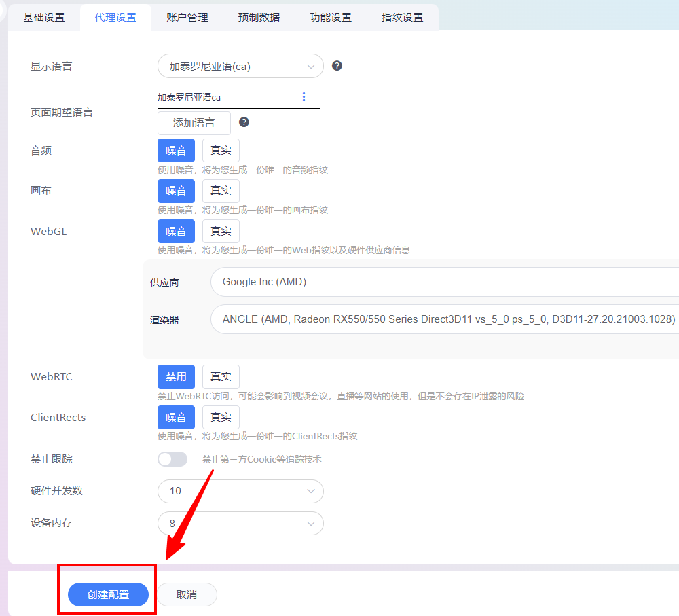The height and width of the screenshot is (616, 679).
Task: Click the 显示语言 label
Action: click(51, 67)
